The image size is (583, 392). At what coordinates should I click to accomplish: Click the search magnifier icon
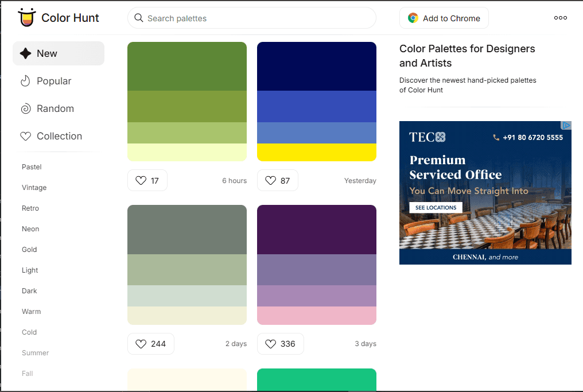click(139, 18)
